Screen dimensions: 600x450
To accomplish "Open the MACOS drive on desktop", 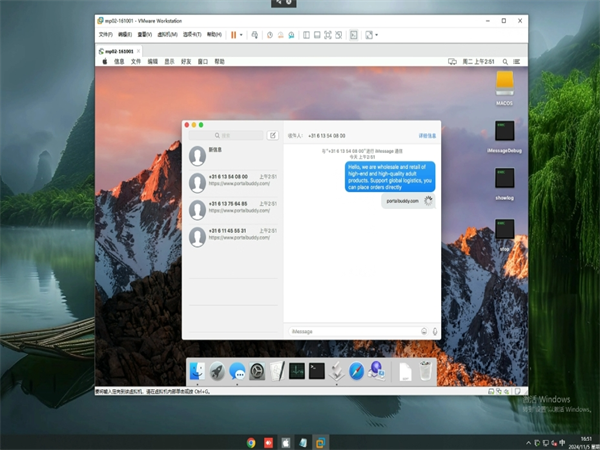I will (504, 84).
